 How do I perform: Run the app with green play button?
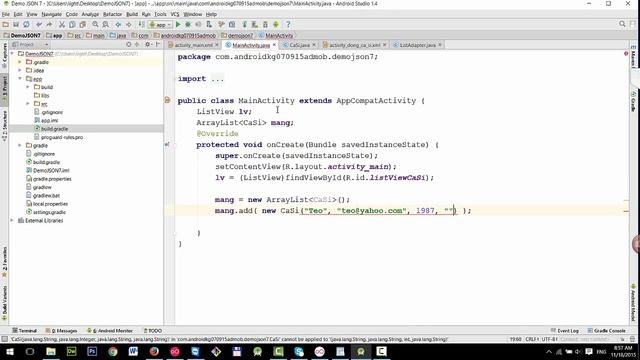178,24
